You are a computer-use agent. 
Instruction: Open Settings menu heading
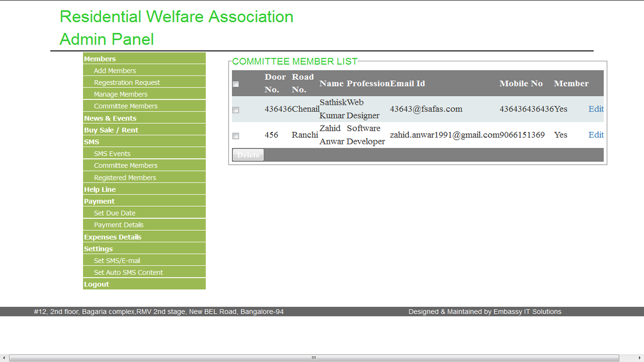coord(144,248)
